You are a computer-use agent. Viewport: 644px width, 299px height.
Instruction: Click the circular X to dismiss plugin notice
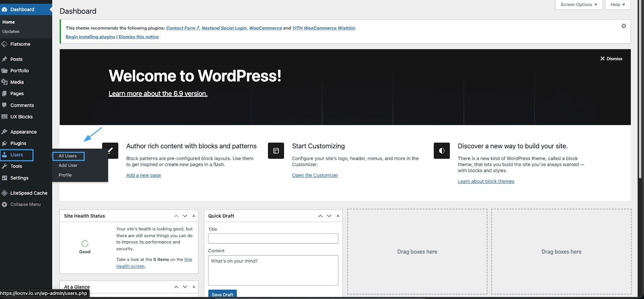tap(623, 26)
